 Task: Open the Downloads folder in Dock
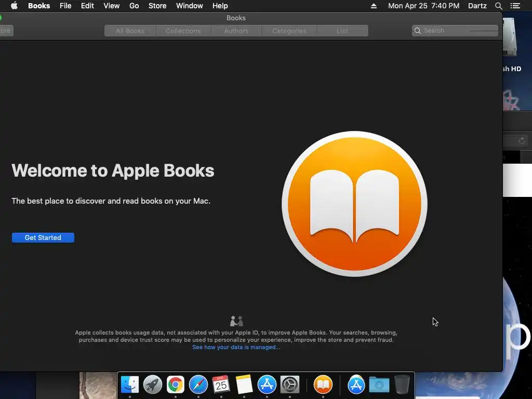click(379, 384)
